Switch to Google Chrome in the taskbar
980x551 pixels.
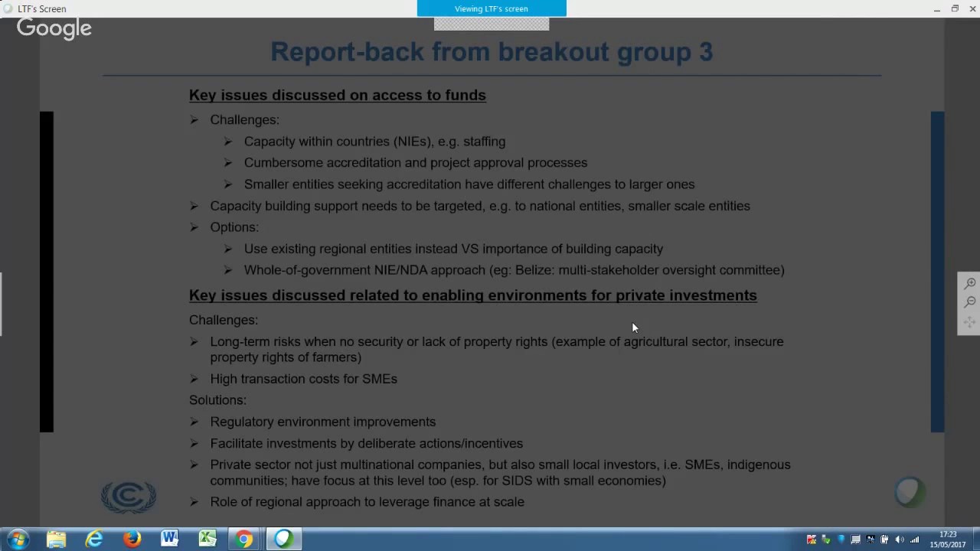(244, 540)
